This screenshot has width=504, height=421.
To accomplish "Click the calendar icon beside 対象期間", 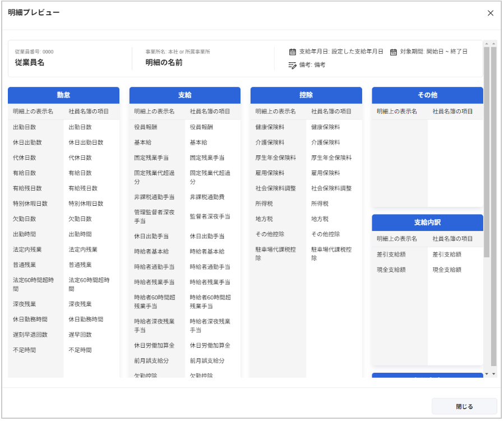I will [x=393, y=52].
